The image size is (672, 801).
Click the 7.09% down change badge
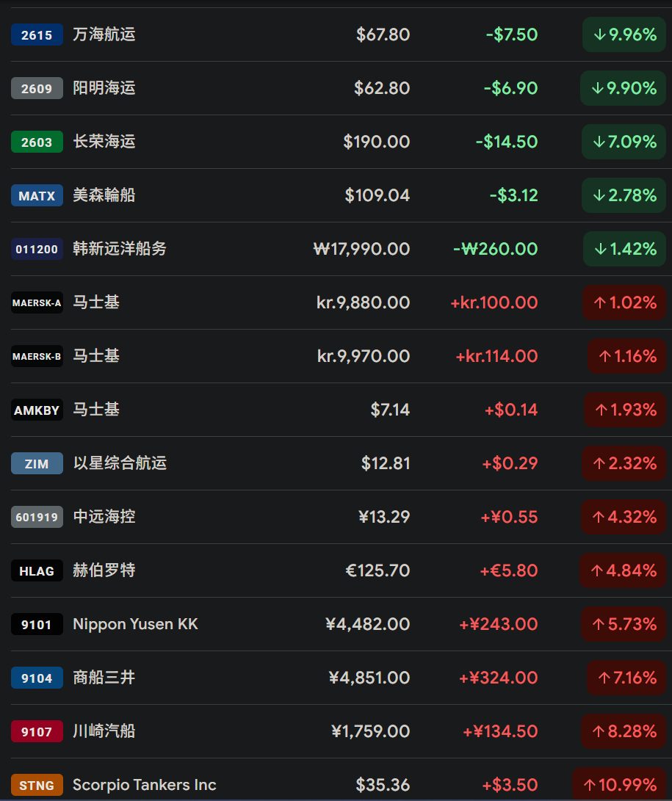[624, 142]
